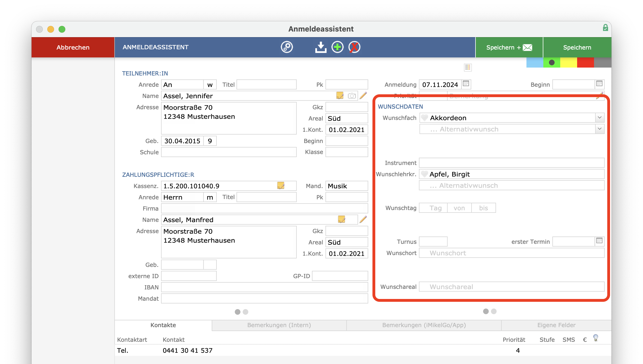
Task: Switch to Bemerkungen (Intern) tab
Action: click(x=279, y=325)
